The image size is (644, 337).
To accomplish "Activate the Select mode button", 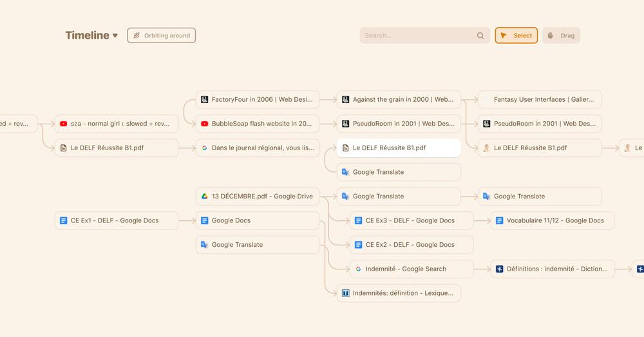I will pos(516,35).
